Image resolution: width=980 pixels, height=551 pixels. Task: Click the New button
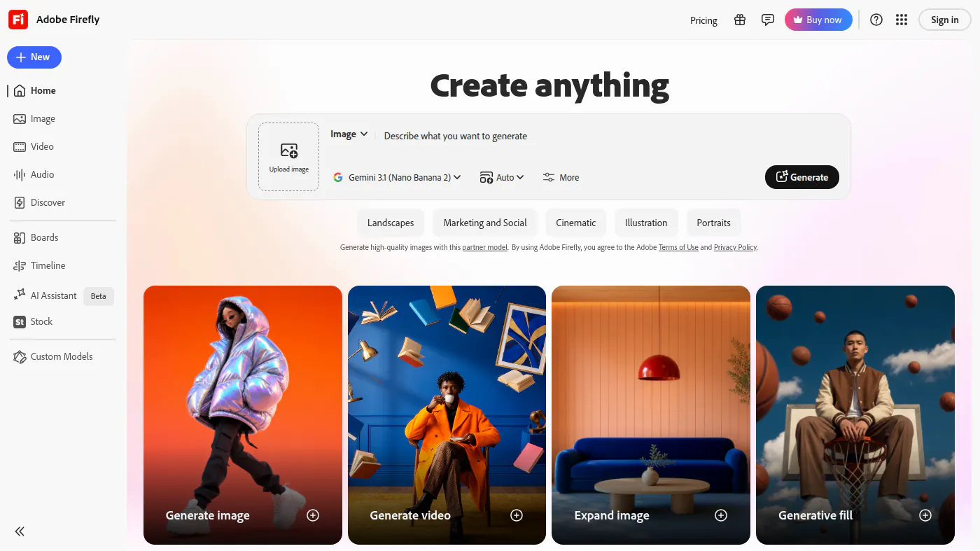point(34,57)
